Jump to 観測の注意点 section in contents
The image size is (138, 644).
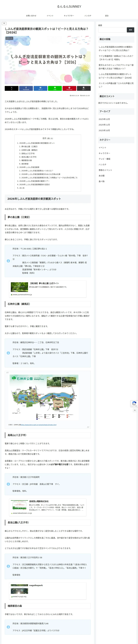pos(34,185)
